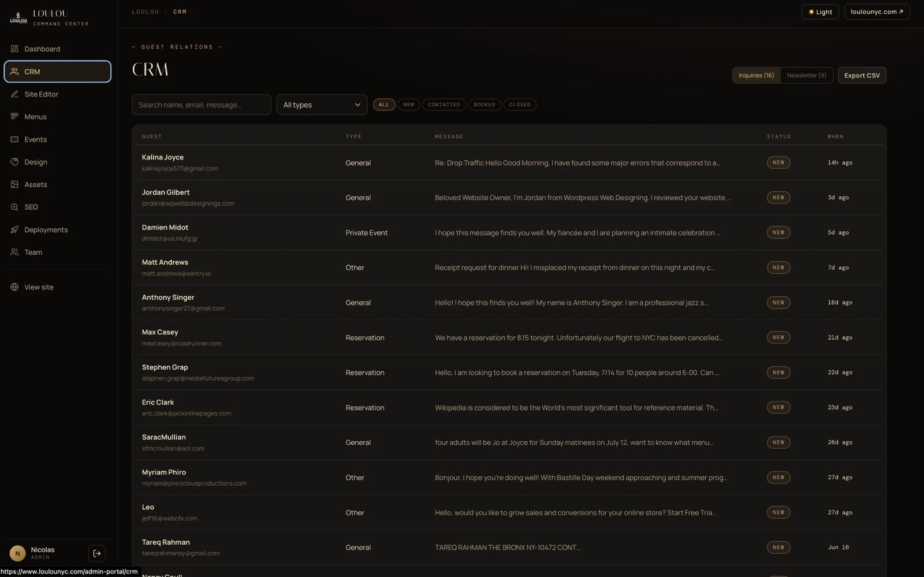The width and height of the screenshot is (924, 577).
Task: Switch to Newsletter (9) tab
Action: pos(807,75)
